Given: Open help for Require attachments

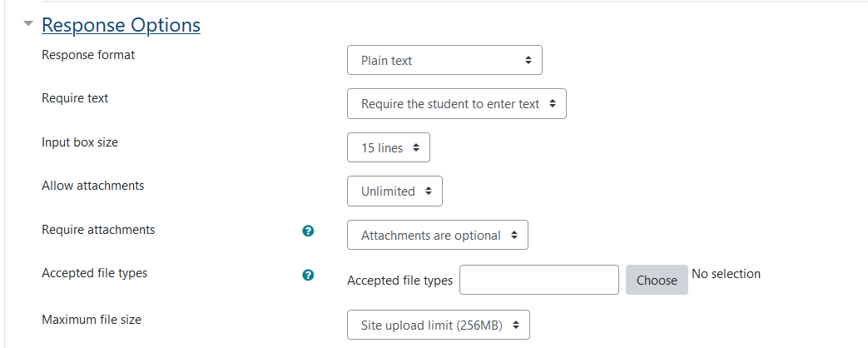Looking at the screenshot, I should pyautogui.click(x=309, y=231).
